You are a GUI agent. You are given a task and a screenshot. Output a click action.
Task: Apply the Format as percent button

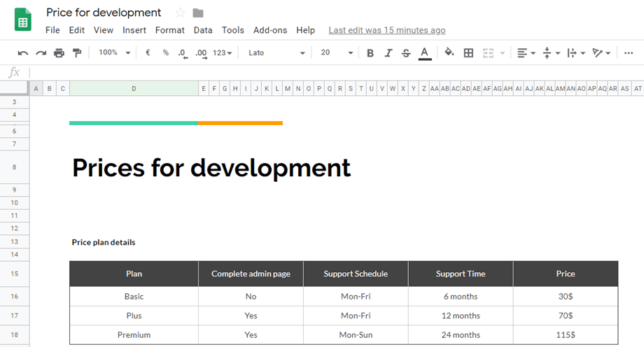[x=165, y=53]
